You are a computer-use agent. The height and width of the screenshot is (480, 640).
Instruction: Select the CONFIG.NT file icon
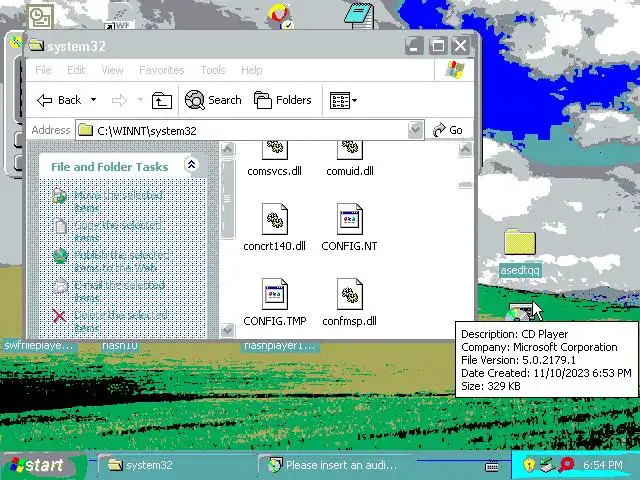tap(350, 219)
